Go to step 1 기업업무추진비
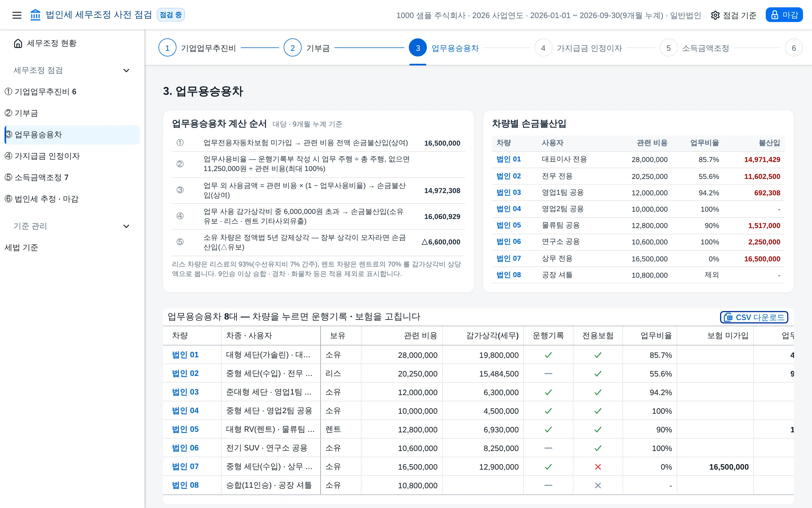 pyautogui.click(x=197, y=48)
